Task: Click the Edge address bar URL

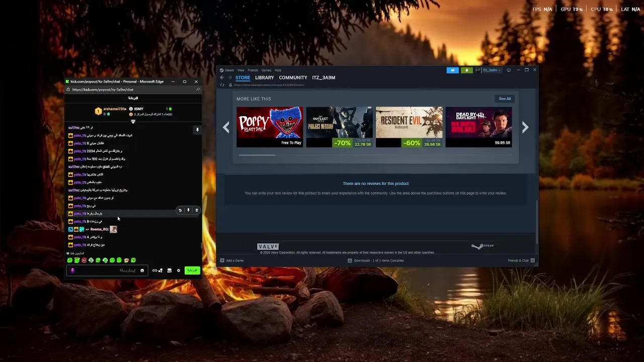Action: 103,89
